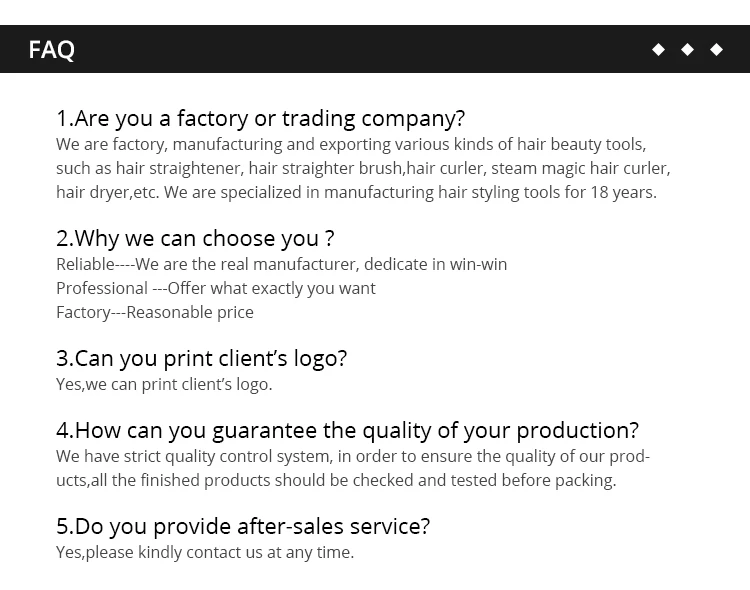Select the line mentioning 18 years
The image size is (750, 590).
(356, 192)
